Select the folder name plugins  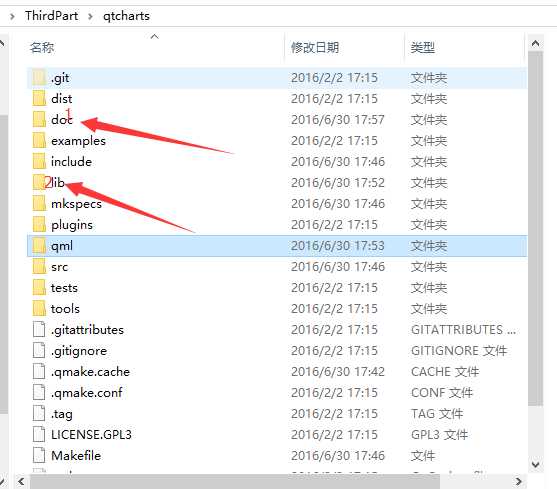[x=72, y=225]
